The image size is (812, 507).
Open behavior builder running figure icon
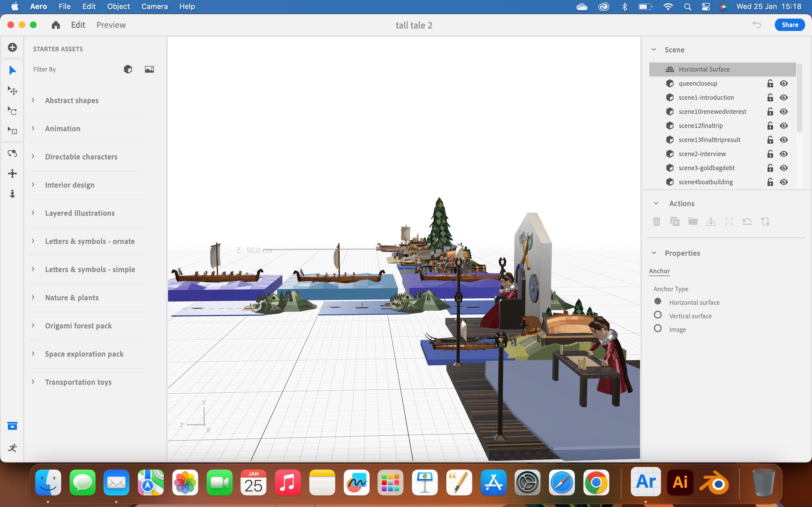coord(12,448)
